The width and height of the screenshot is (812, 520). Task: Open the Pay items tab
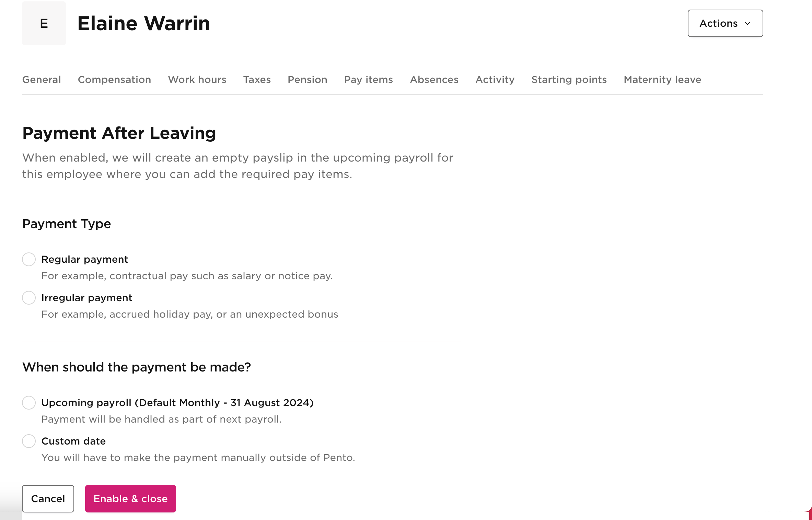coord(368,79)
